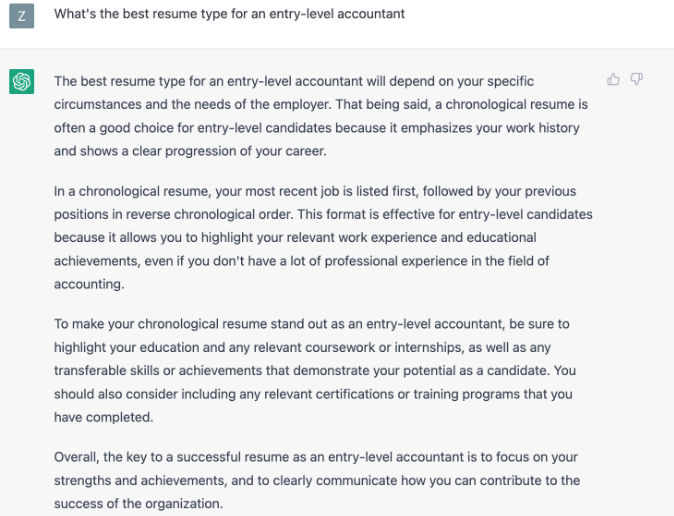Click the line beginning "achievements, even if you don't have"

point(303,260)
